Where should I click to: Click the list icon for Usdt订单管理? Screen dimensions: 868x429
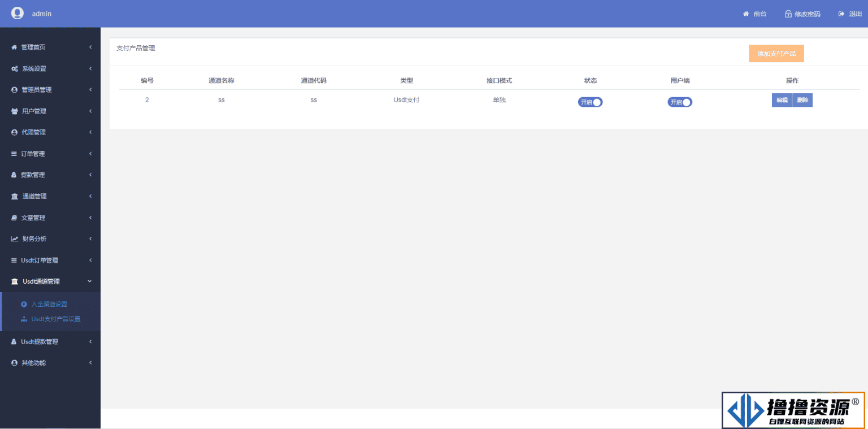[14, 261]
